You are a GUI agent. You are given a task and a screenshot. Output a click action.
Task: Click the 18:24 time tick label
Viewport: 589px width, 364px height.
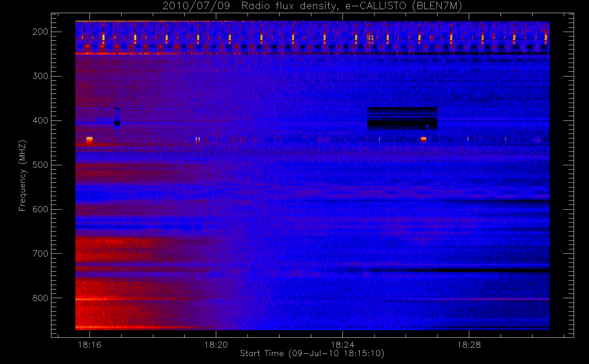click(342, 344)
